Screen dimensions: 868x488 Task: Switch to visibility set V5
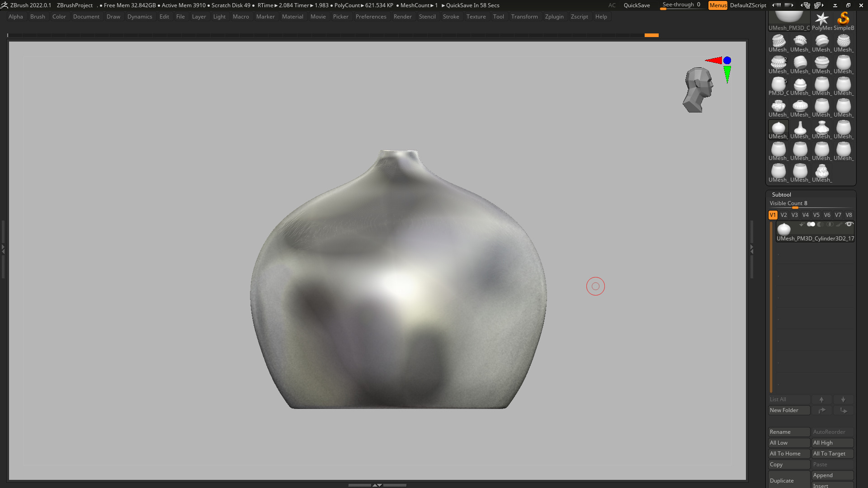coord(816,215)
